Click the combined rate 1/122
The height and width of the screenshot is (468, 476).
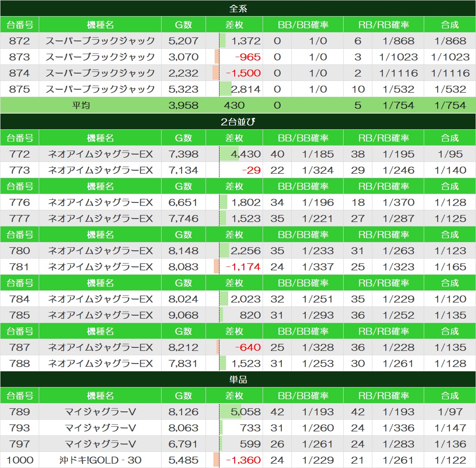(x=450, y=460)
